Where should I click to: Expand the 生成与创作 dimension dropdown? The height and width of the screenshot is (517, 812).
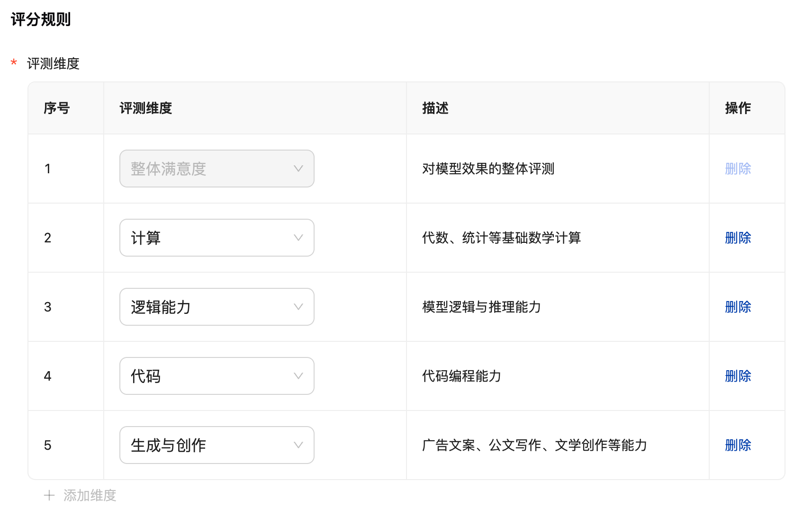[217, 445]
